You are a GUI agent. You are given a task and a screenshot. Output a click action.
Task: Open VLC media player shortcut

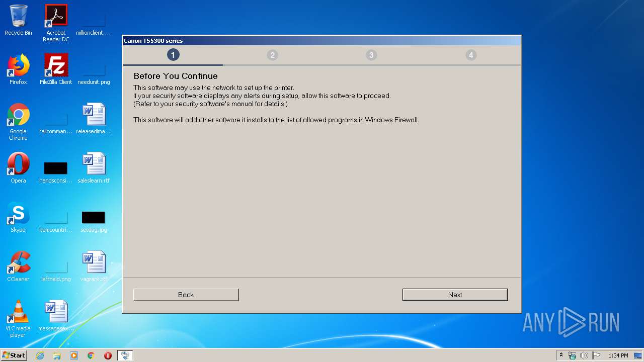pos(18,319)
